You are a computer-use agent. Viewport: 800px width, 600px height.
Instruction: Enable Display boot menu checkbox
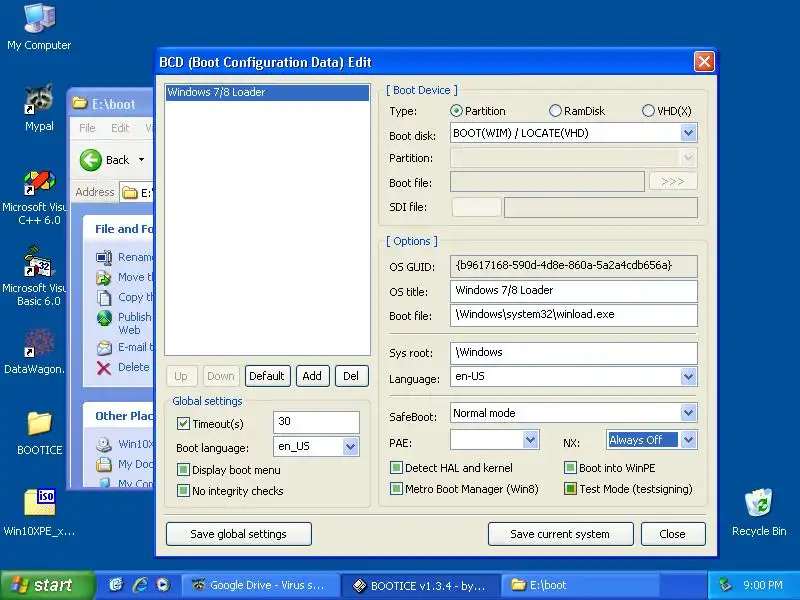pyautogui.click(x=183, y=469)
